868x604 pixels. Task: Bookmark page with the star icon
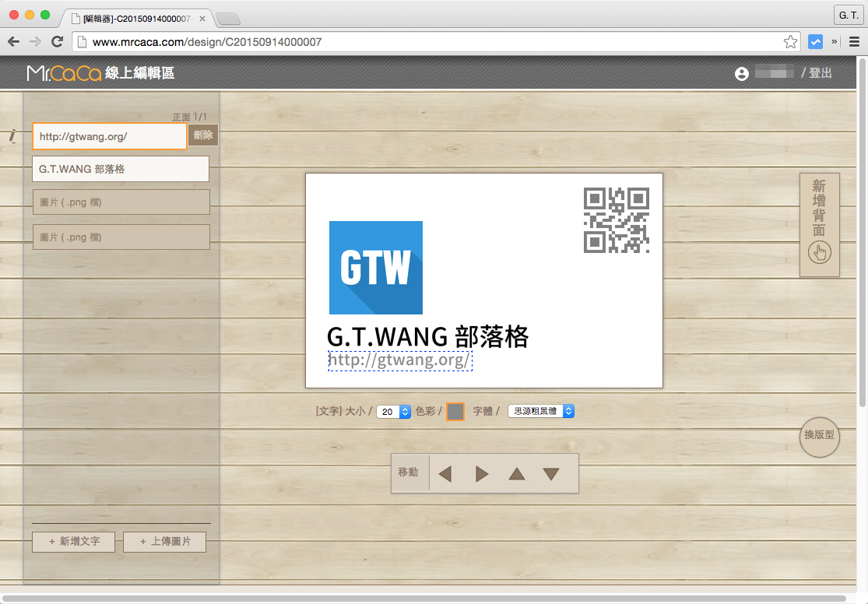click(790, 42)
